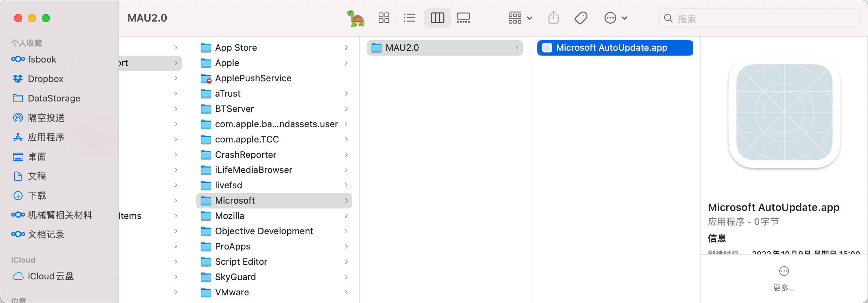Switch to icon grid view
868x303 pixels.
pos(384,18)
